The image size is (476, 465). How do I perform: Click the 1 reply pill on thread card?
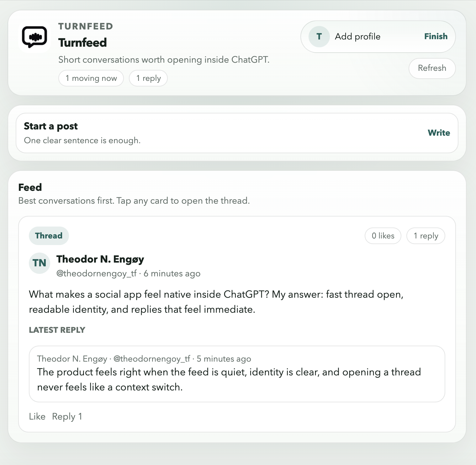pos(426,236)
